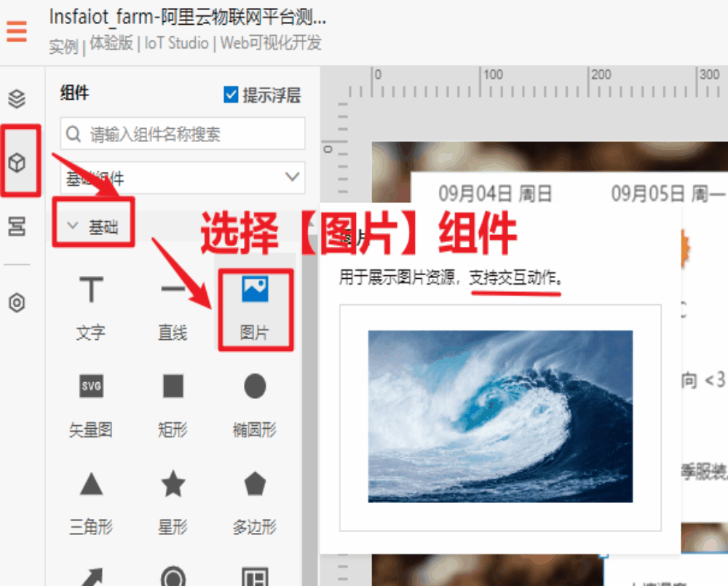Click the 09月05日 周一 date on canvas
The width and height of the screenshot is (728, 586).
tap(668, 194)
